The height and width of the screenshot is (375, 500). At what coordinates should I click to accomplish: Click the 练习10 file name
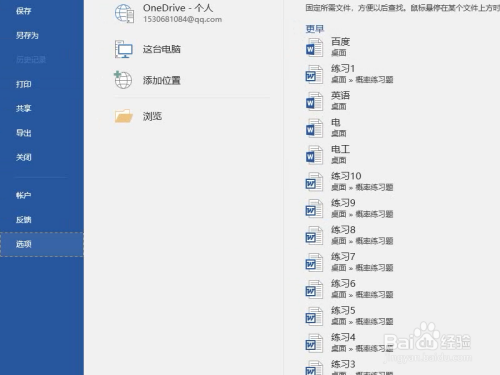point(346,176)
